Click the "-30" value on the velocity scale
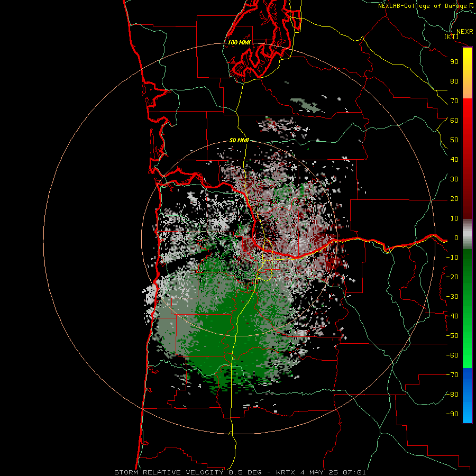The image size is (476, 476). [x=452, y=297]
